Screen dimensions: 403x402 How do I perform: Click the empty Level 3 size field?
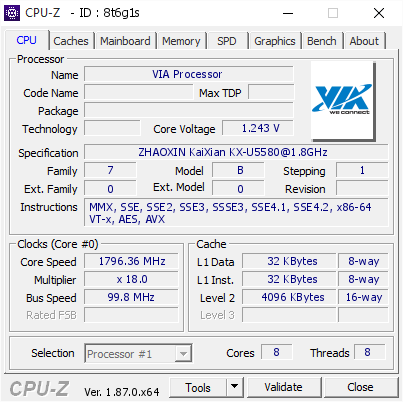click(x=289, y=315)
